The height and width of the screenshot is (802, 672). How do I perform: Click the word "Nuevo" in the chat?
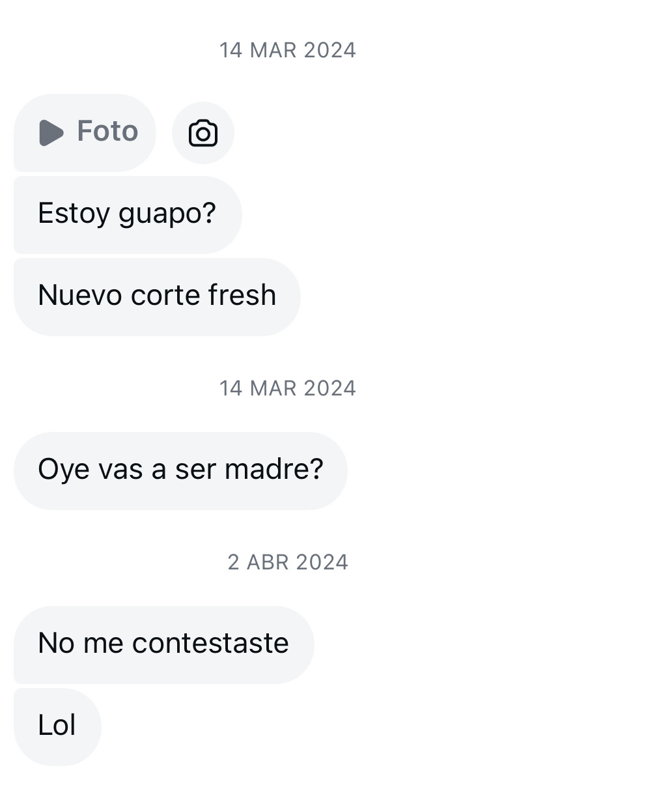click(79, 295)
